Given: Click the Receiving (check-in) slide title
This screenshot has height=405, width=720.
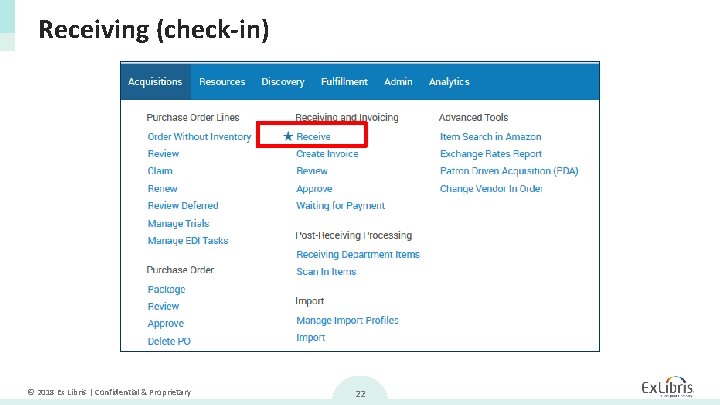Looking at the screenshot, I should (x=153, y=30).
